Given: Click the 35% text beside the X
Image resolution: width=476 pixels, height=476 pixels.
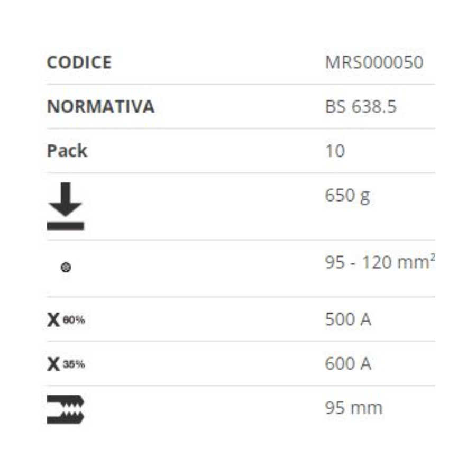Looking at the screenshot, I should click(x=74, y=364).
